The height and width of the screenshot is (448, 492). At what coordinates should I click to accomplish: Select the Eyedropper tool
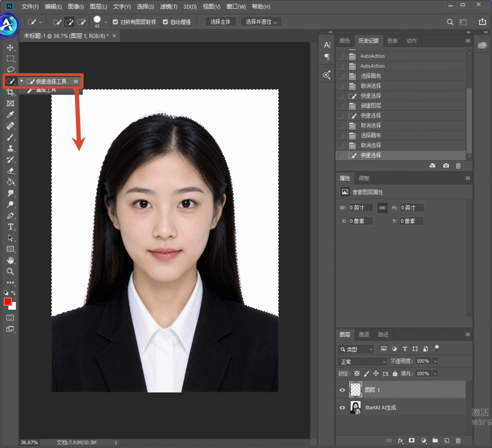[x=11, y=115]
